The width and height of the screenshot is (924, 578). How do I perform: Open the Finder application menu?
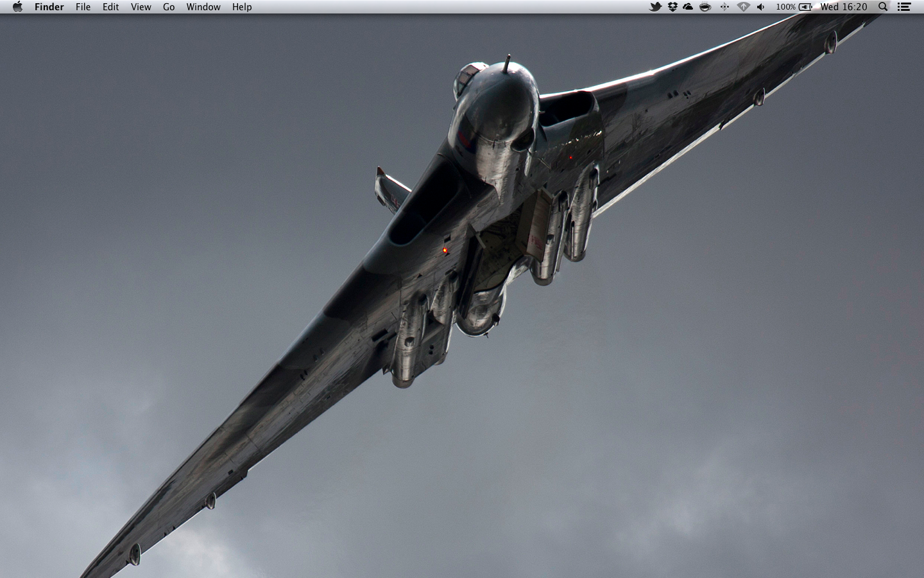click(49, 7)
